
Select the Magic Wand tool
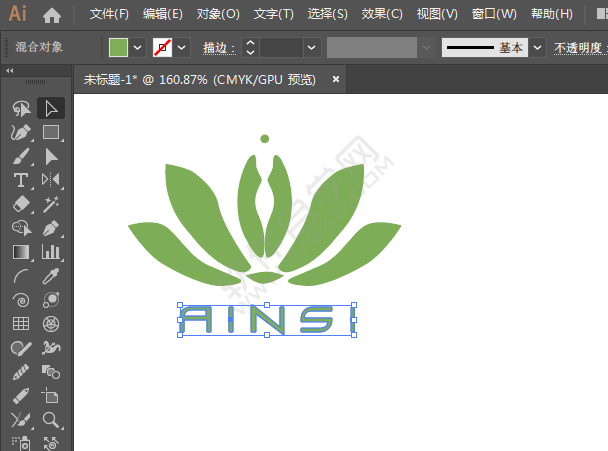[51, 204]
